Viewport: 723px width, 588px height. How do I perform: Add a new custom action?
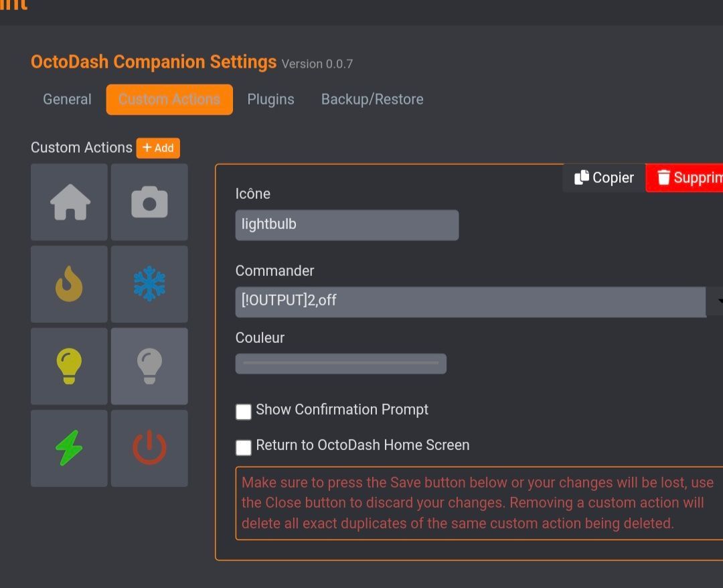(158, 148)
